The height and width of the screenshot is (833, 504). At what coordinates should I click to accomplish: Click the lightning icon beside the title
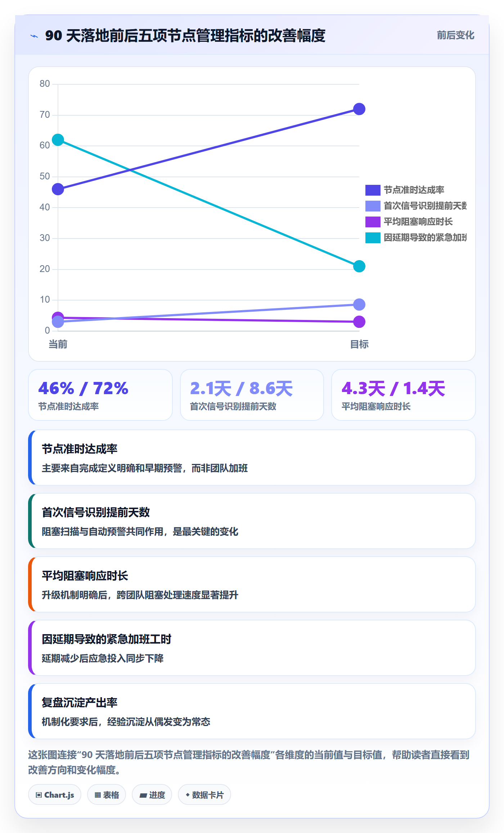[34, 36]
